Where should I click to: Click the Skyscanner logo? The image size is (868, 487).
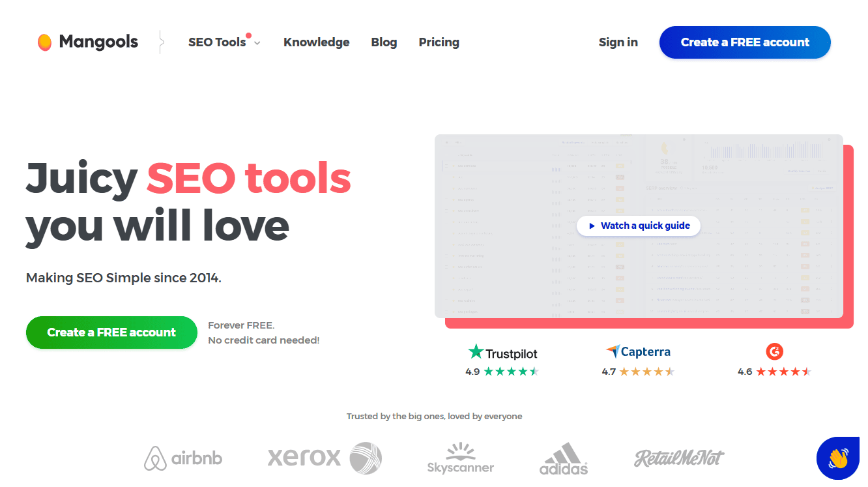(x=461, y=458)
